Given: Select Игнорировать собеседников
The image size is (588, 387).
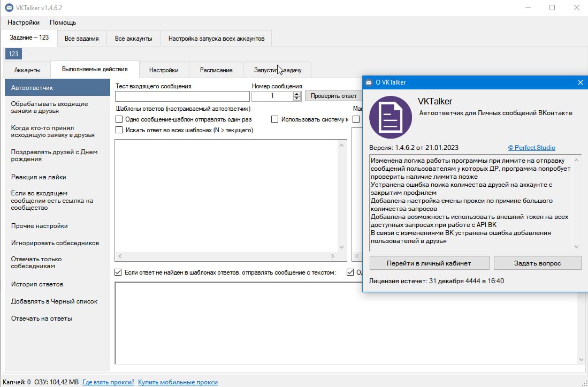Looking at the screenshot, I should pos(57,243).
